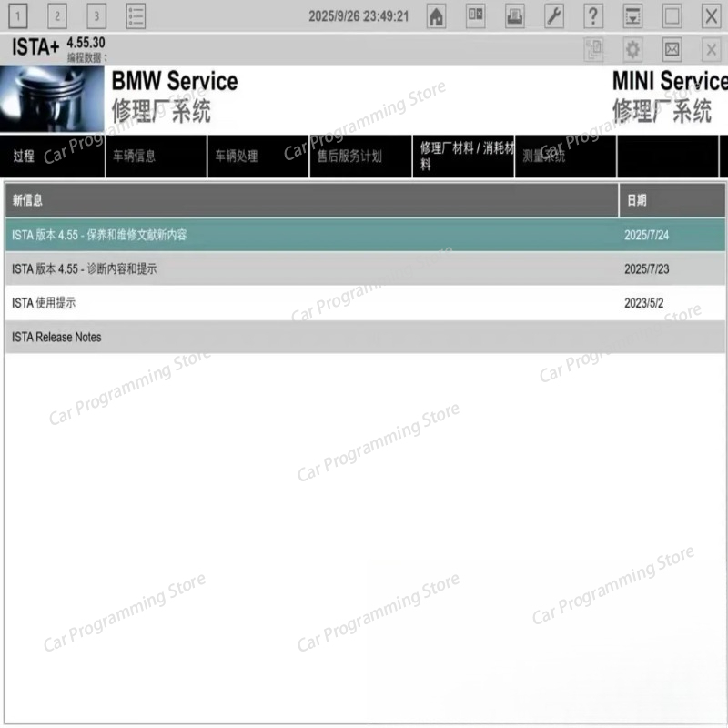Go to the home screen icon
This screenshot has width=728, height=728.
(x=436, y=16)
